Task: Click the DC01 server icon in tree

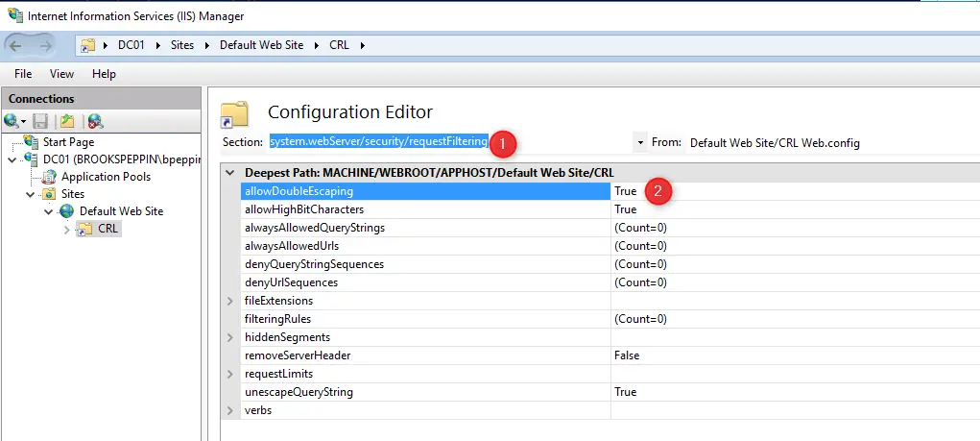Action: coord(31,159)
